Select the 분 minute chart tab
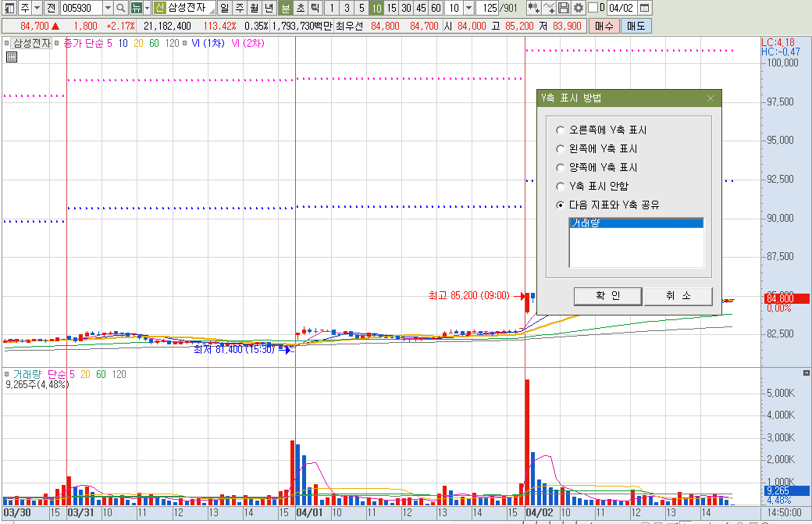812x524 pixels. coord(285,8)
